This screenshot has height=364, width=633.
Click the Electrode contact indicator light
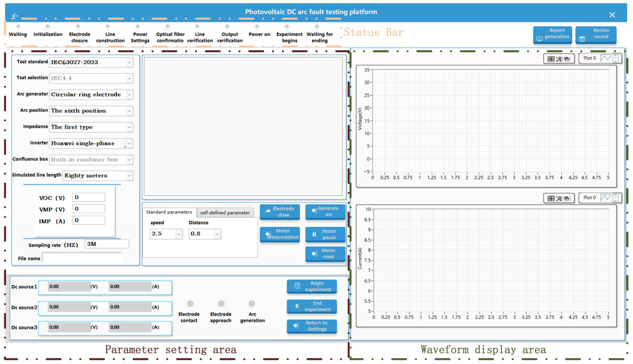[190, 303]
